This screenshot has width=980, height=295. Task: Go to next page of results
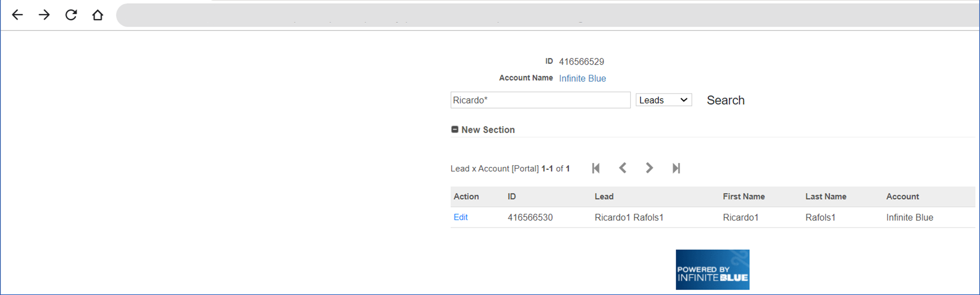(650, 168)
